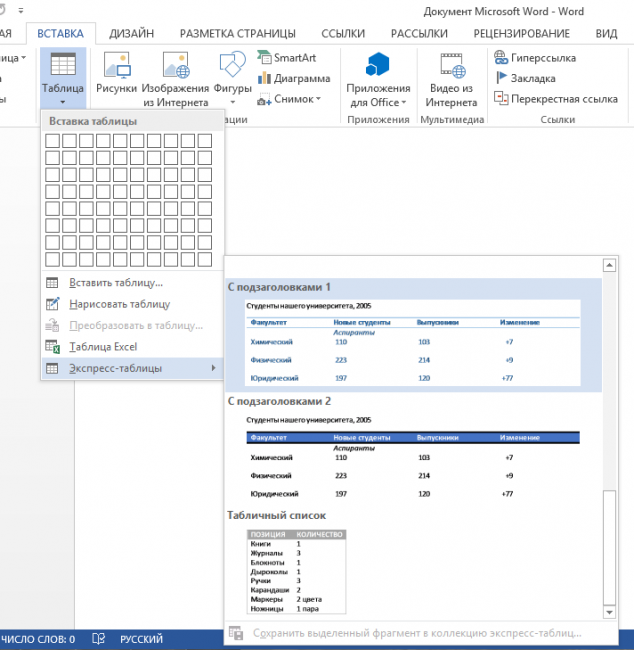Click the Перекрестная ссылка icon

point(502,99)
